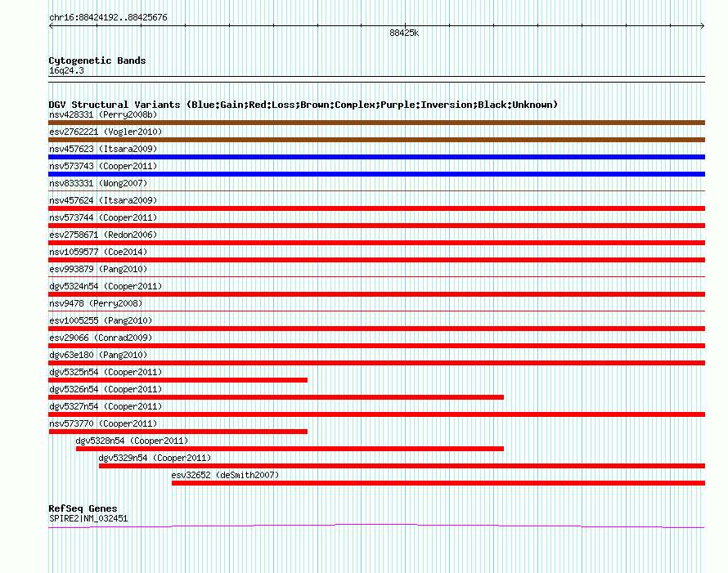Click the right arrow of the ruler
Screen dimensions: 728x573
coord(703,26)
